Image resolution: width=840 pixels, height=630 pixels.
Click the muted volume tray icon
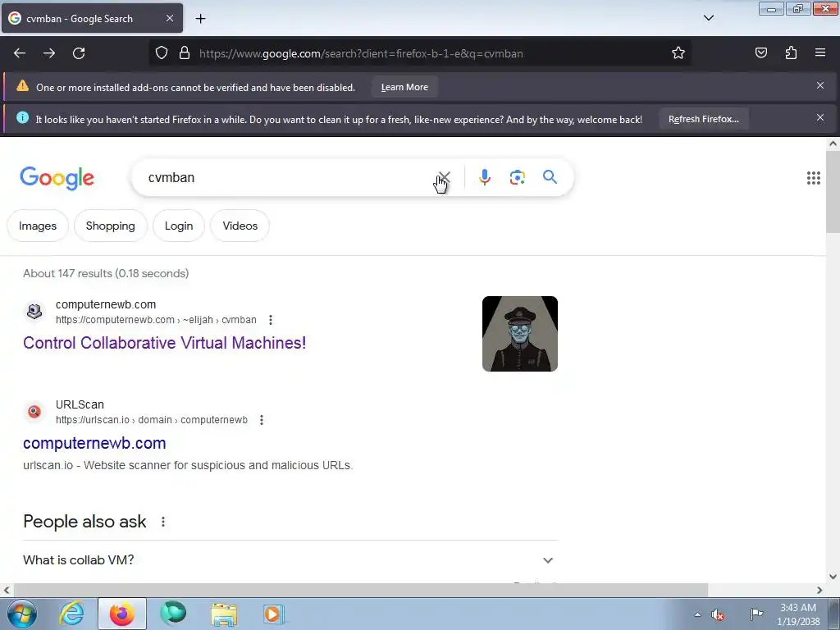click(719, 615)
